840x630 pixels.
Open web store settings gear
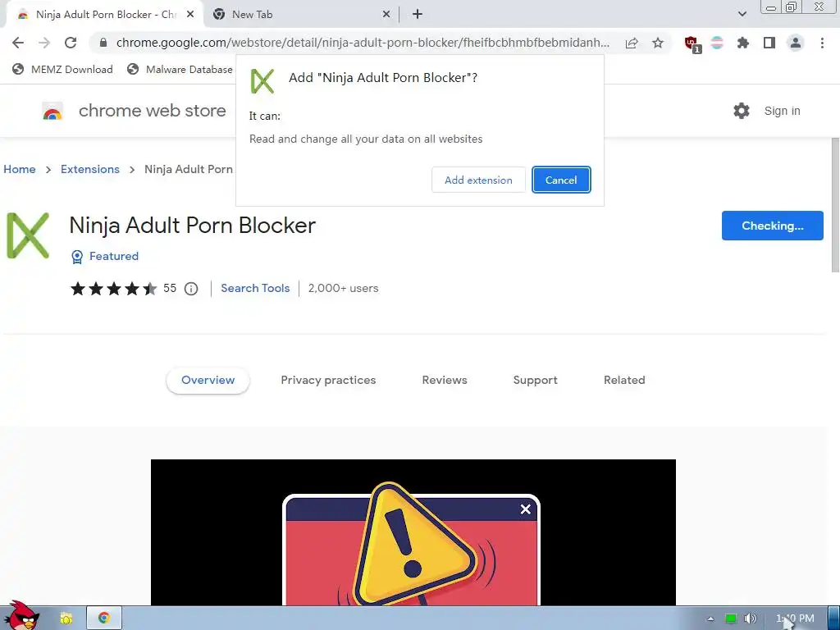coord(742,111)
